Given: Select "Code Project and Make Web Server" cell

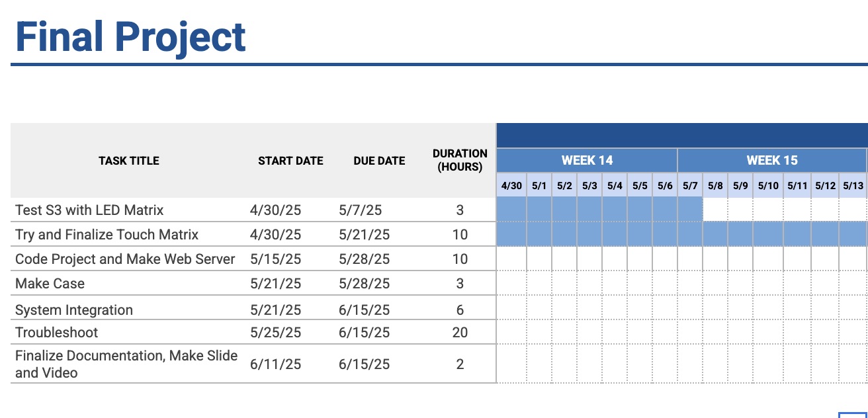Looking at the screenshot, I should (125, 259).
